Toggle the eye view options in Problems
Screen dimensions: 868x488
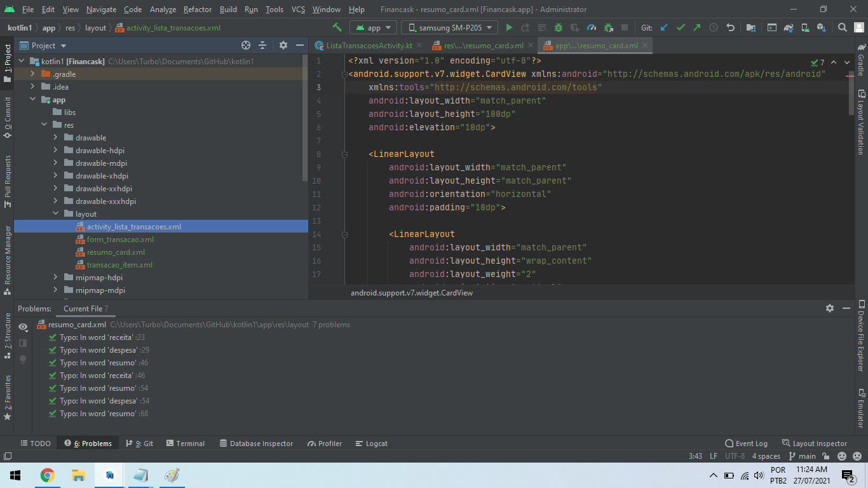23,327
